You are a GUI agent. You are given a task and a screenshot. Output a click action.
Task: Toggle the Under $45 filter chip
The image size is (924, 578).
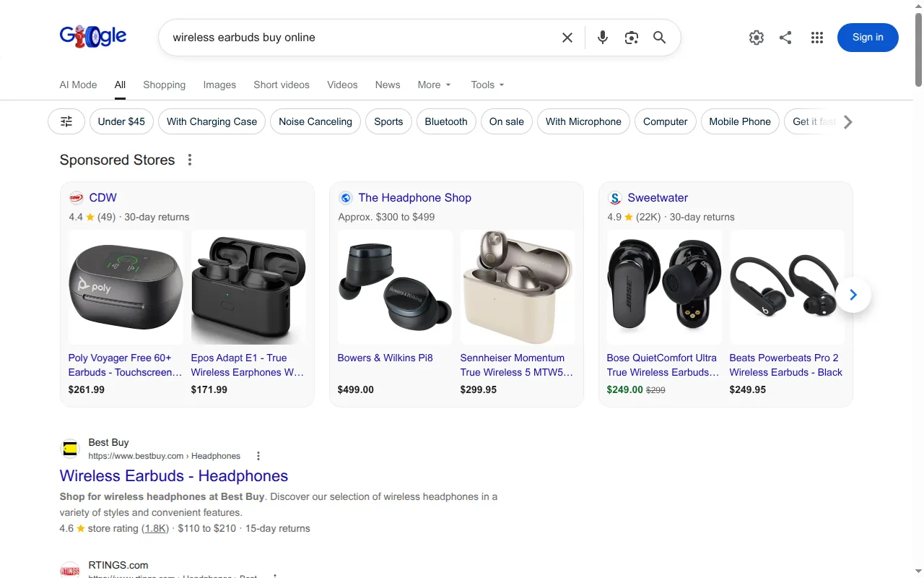[x=121, y=121]
